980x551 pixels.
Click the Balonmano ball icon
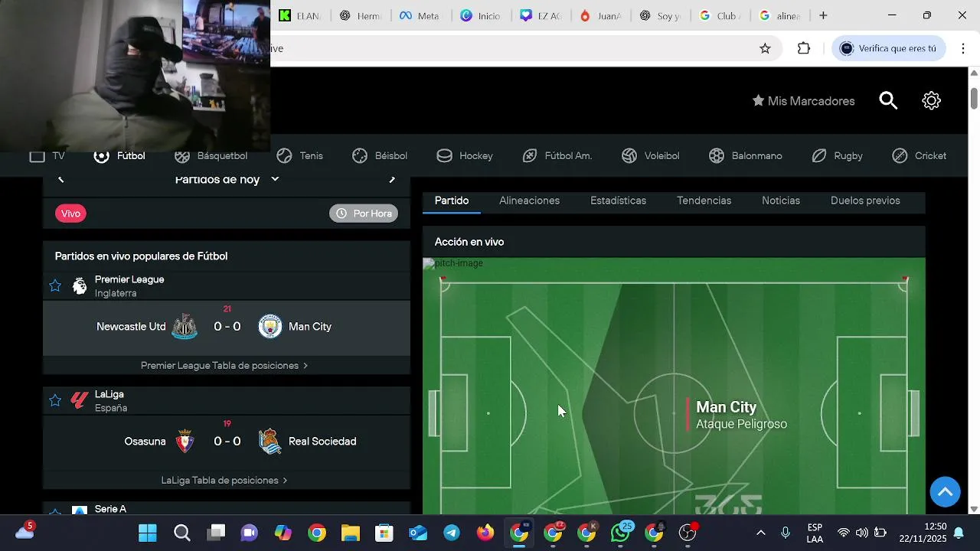pos(717,156)
